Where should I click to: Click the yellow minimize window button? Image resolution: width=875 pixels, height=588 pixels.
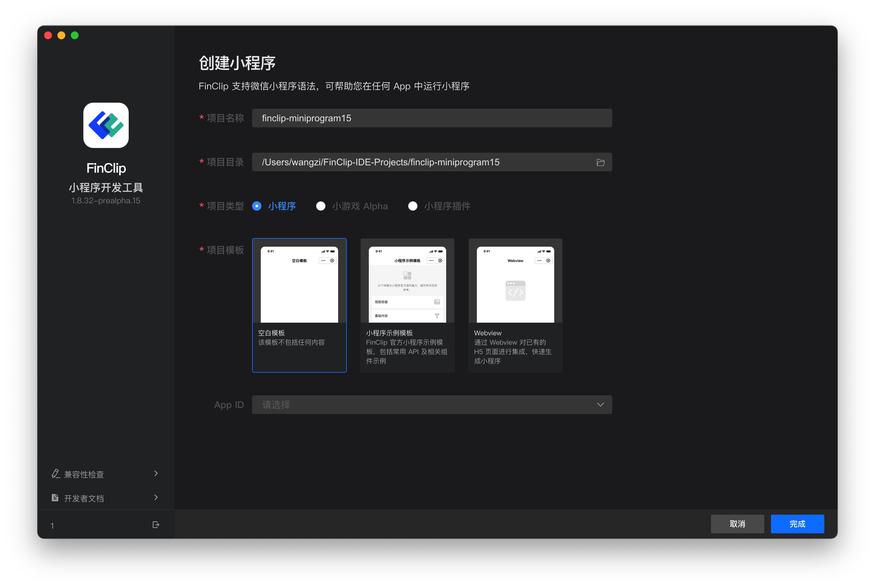click(61, 35)
